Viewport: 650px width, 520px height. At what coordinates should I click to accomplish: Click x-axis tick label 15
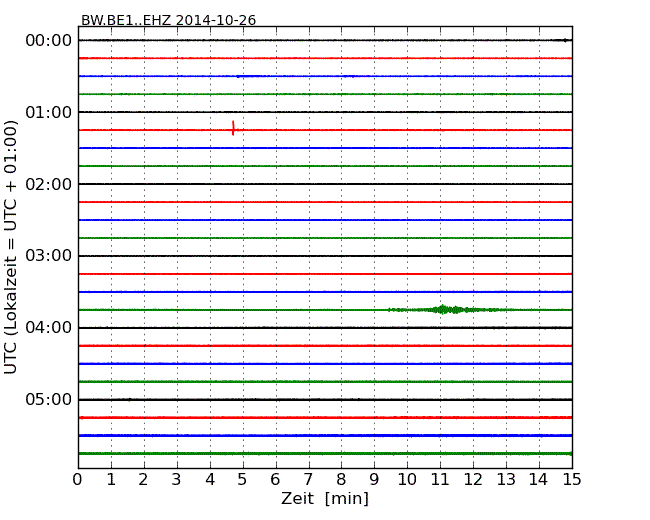(x=572, y=479)
